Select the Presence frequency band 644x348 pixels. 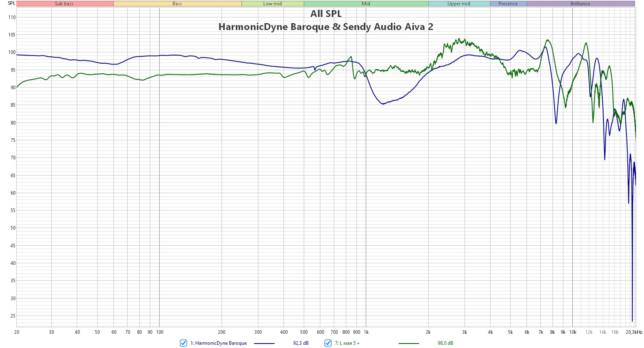(508, 4)
